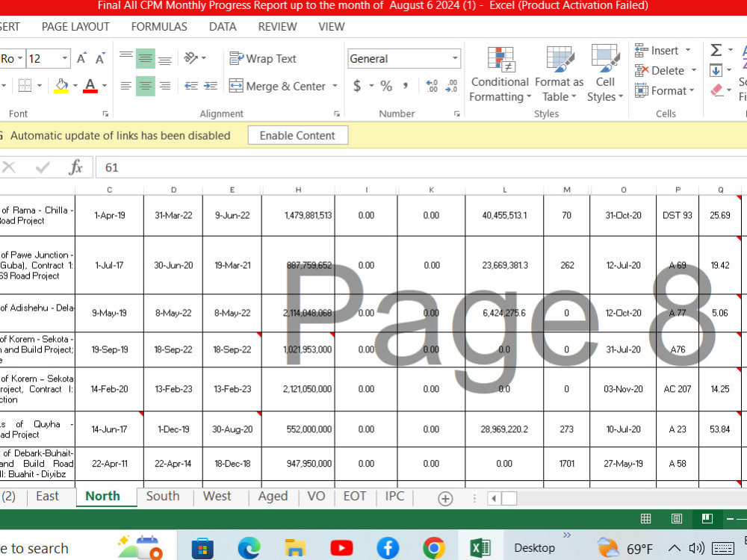Open Cell Styles gallery
This screenshot has height=560, width=747.
[605, 74]
